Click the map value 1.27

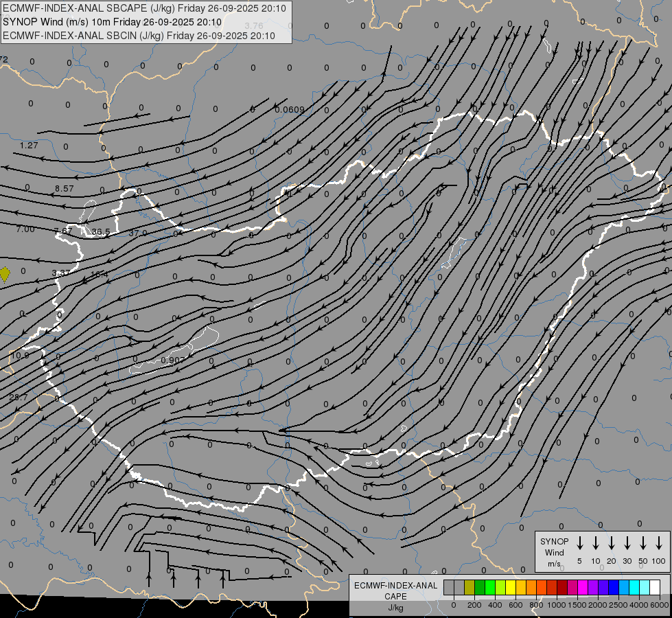(x=29, y=146)
